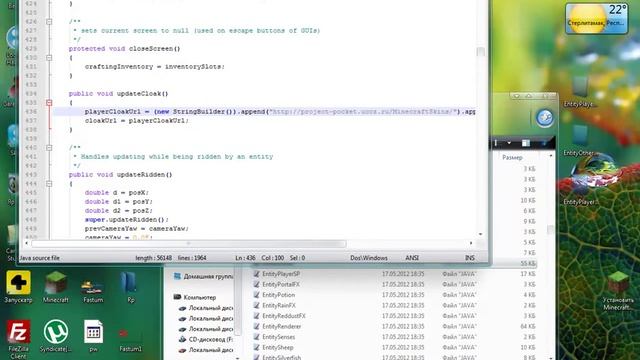This screenshot has height=360, width=640.
Task: Launch the Minecraft desktop icon
Action: pos(56,287)
